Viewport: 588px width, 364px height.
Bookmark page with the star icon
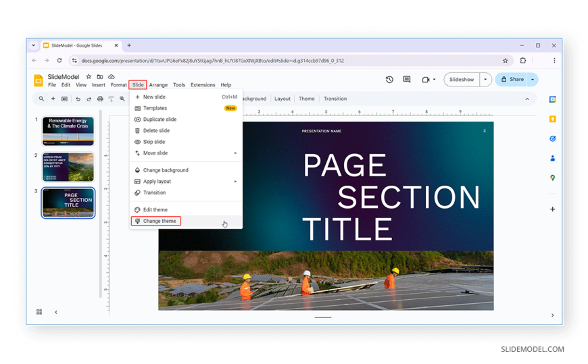(x=505, y=60)
